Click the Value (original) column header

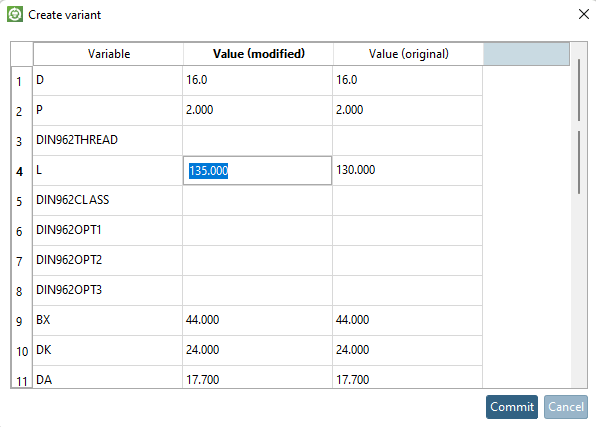408,54
